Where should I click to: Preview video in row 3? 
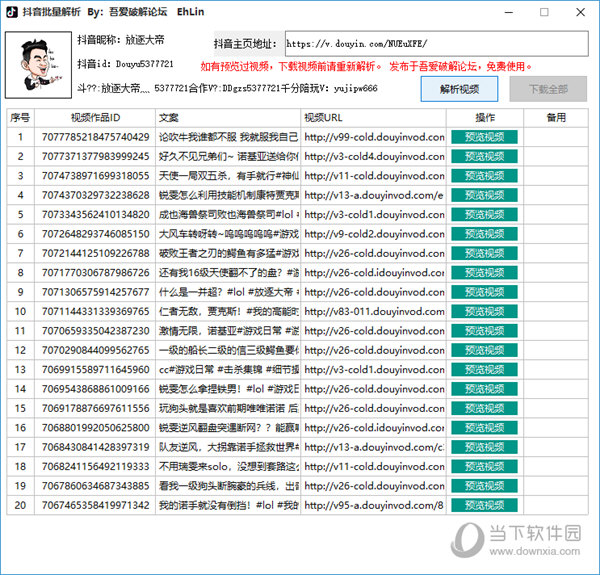[484, 176]
